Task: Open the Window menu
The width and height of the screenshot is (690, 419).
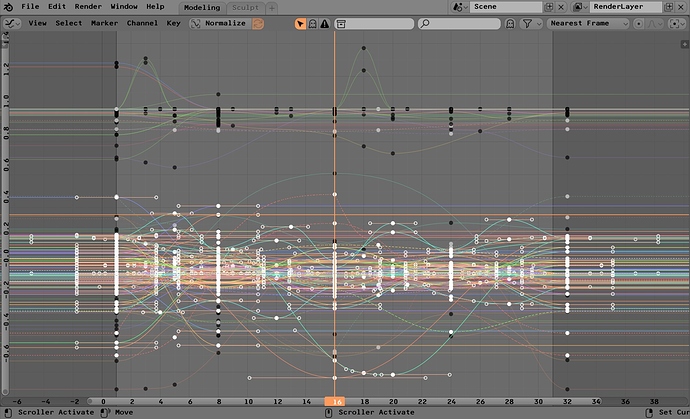Action: point(124,7)
